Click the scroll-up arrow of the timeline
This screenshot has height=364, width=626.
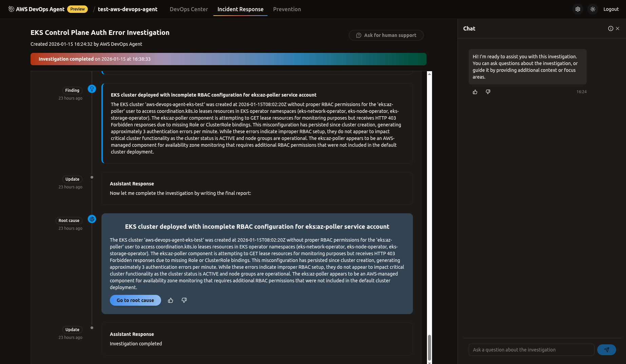click(429, 74)
